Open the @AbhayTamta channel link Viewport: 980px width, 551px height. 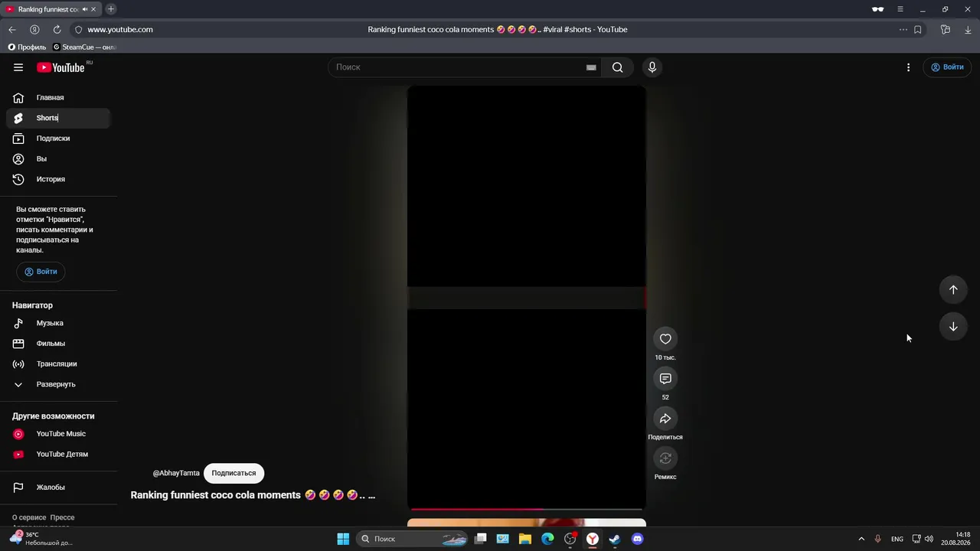point(176,473)
